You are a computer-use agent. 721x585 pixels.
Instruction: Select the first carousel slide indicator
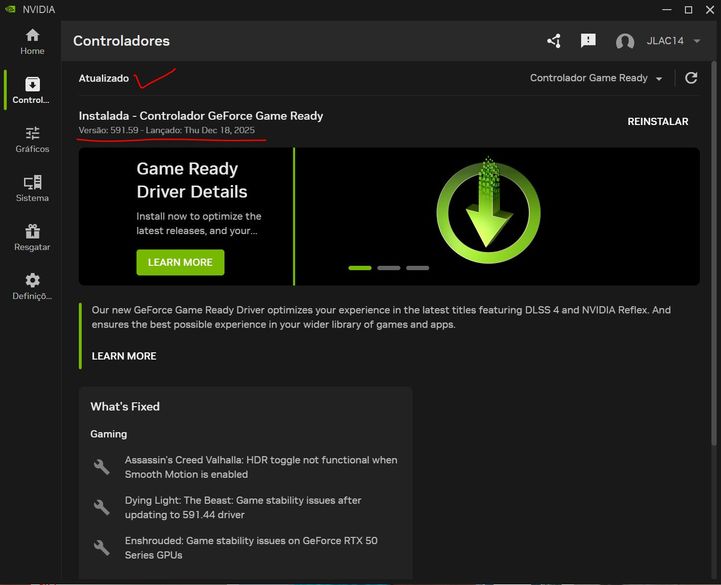[360, 268]
